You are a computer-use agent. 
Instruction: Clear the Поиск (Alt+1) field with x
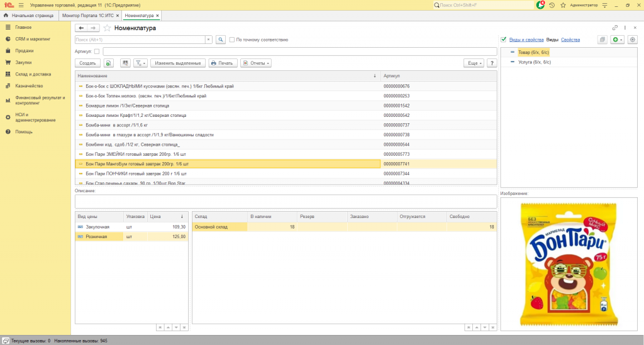[x=208, y=40]
